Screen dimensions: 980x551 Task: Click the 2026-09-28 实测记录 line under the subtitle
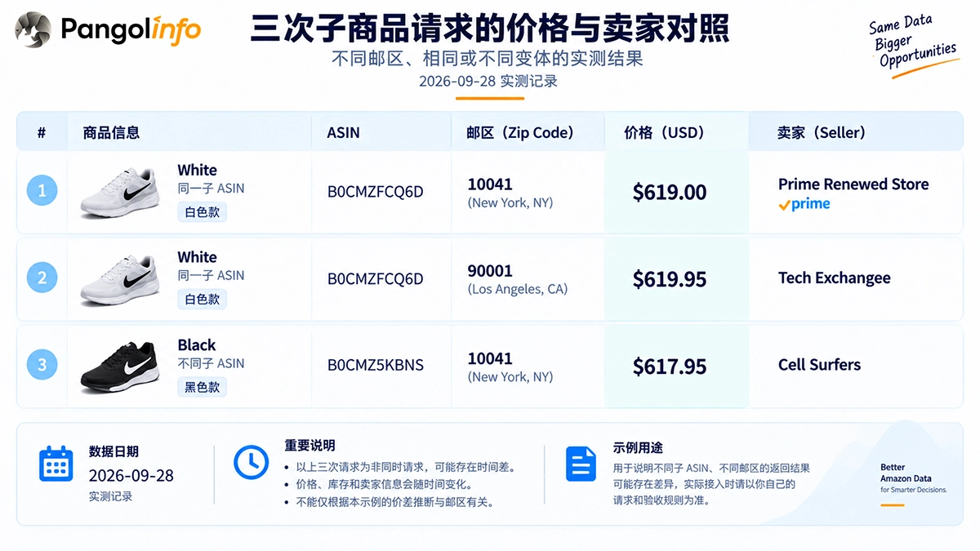[488, 82]
